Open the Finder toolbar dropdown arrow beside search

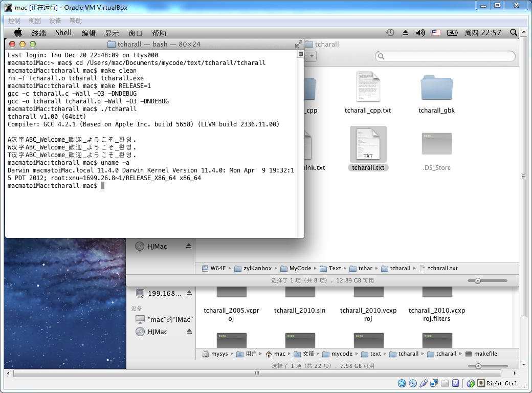(x=312, y=56)
